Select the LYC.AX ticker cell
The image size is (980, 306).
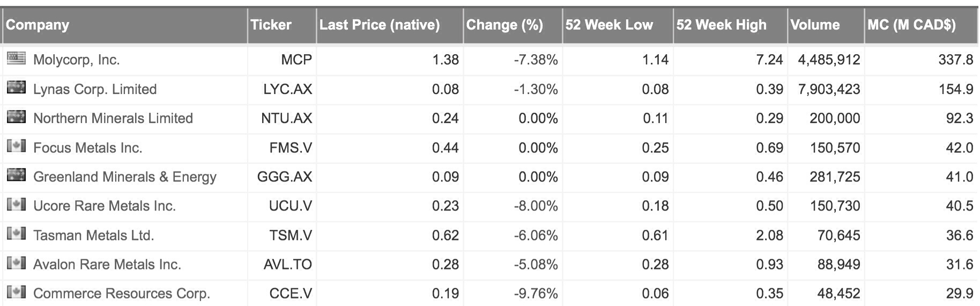click(x=287, y=89)
